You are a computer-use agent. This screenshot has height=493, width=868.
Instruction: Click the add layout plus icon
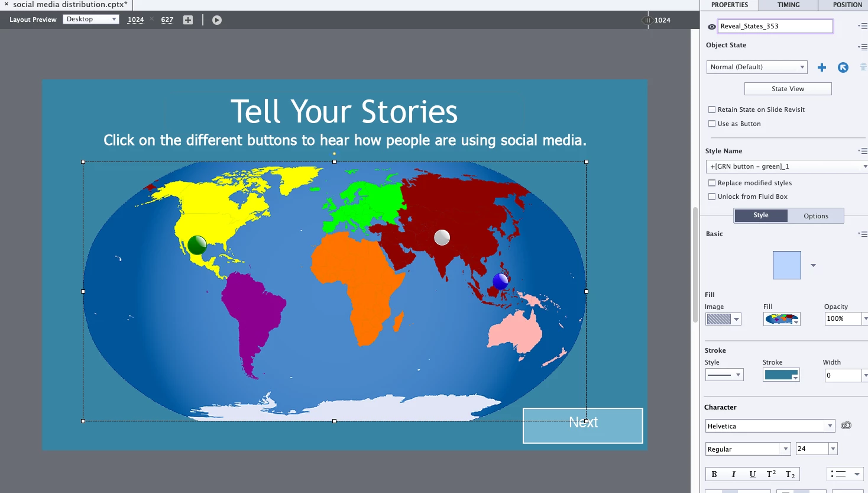click(188, 20)
